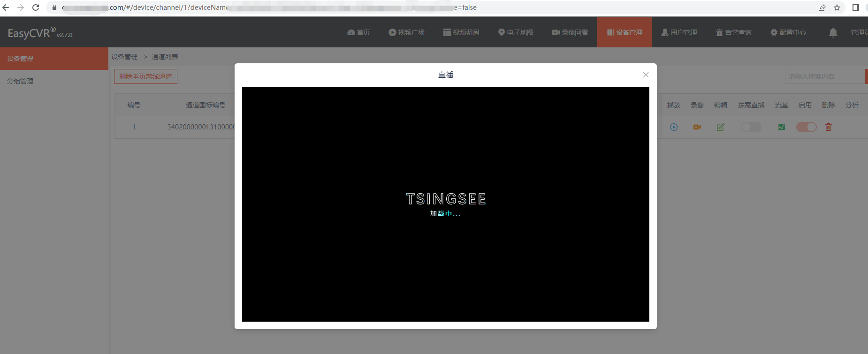Click the edit icon for channel 1

click(721, 127)
